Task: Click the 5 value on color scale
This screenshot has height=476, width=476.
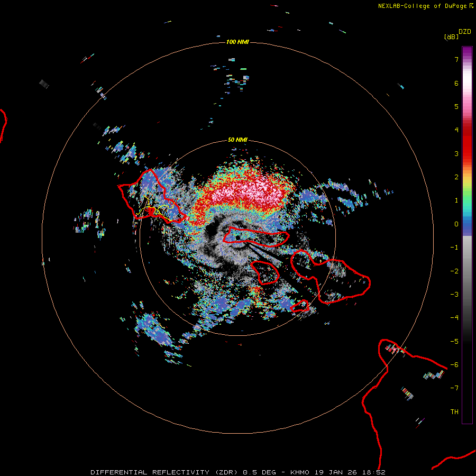Action: click(x=456, y=106)
